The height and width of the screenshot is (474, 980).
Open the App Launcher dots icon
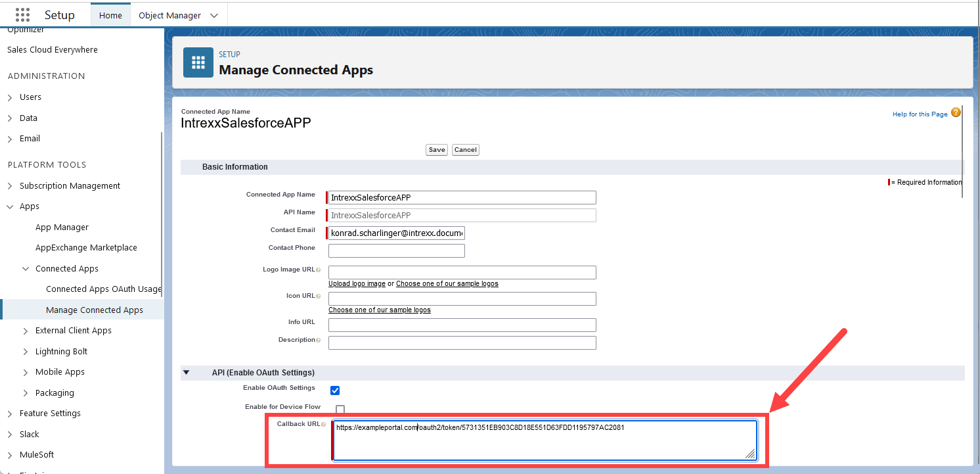click(22, 14)
